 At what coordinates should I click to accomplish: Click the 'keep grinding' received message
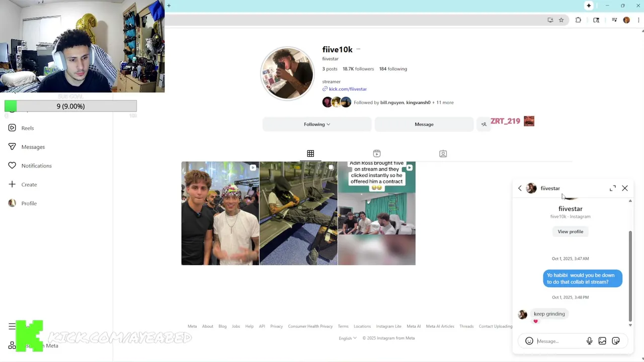point(549,314)
